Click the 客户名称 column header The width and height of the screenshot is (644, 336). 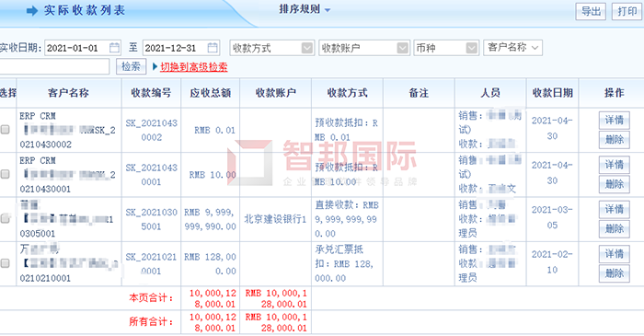[x=69, y=93]
